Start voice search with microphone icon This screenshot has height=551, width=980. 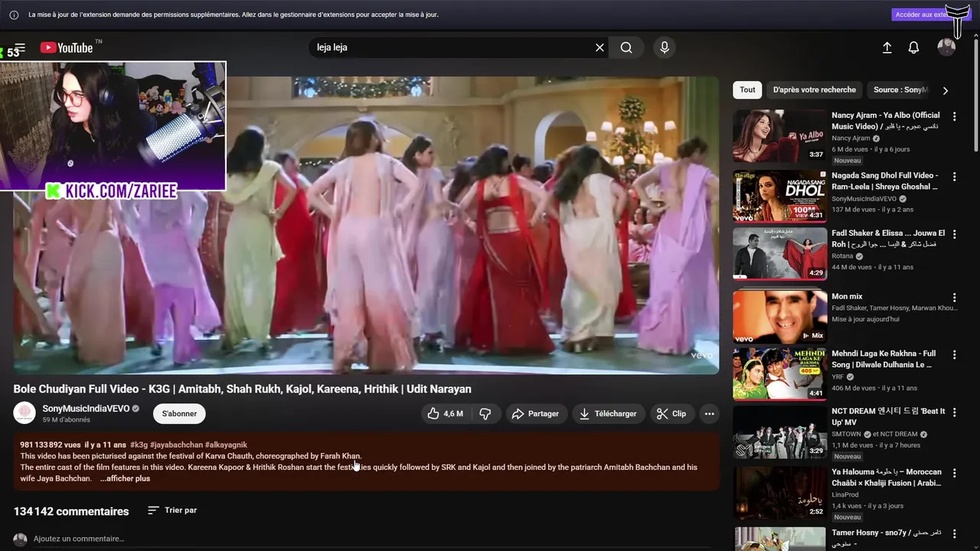click(665, 47)
